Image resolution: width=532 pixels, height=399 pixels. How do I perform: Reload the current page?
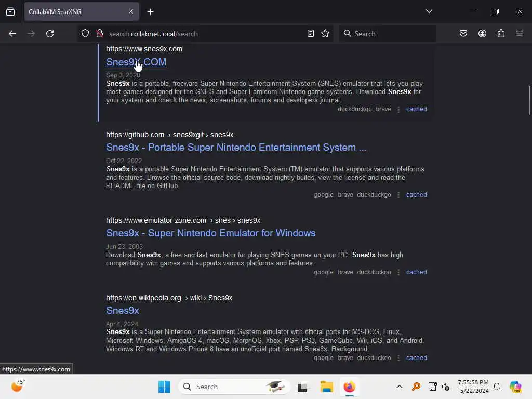coord(50,34)
